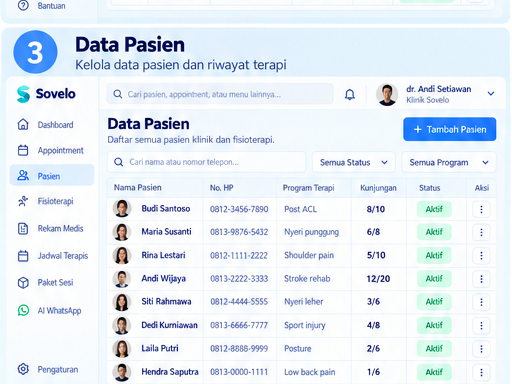Click the Low back pain cell

310,372
